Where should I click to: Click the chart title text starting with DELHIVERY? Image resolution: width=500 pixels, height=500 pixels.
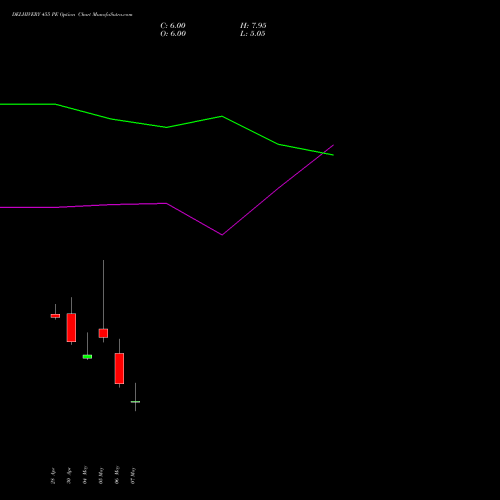coord(72,15)
